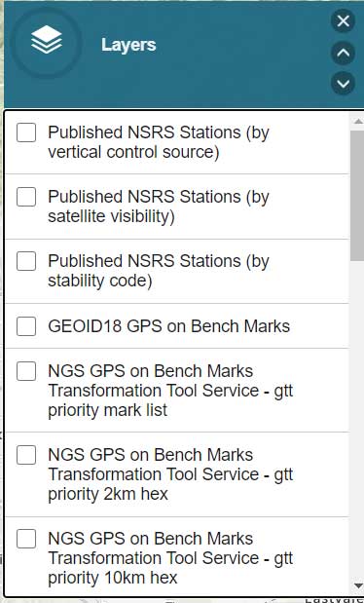Click the layer list scrollbar thumb
The image size is (364, 603).
click(x=358, y=196)
